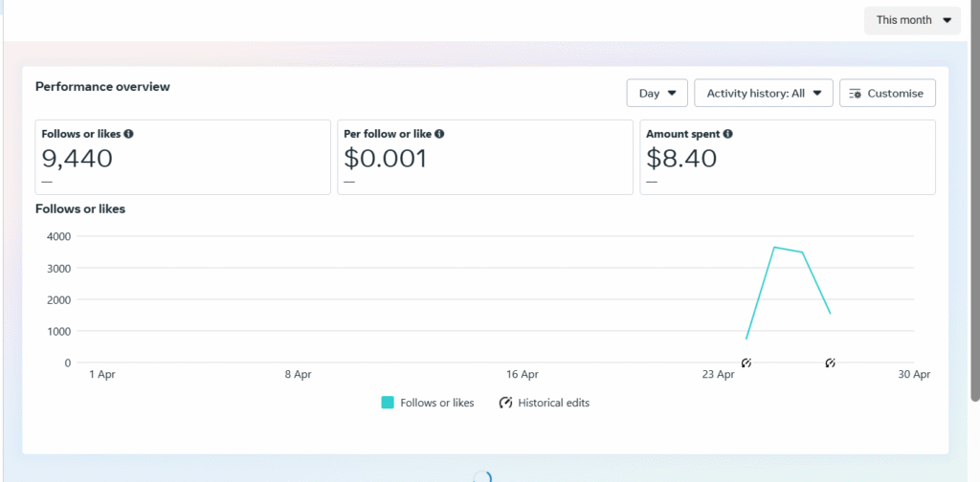
Task: Click info icon next to Per follow or like
Action: (x=439, y=135)
